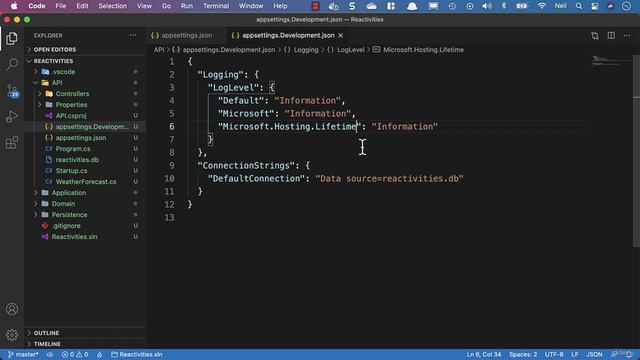Viewport: 640px width, 360px height.
Task: Click the notifications bell in status bar
Action: coord(629,354)
